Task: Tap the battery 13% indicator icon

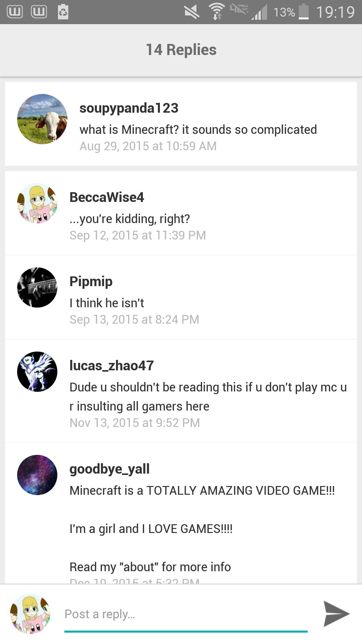Action: point(304,12)
